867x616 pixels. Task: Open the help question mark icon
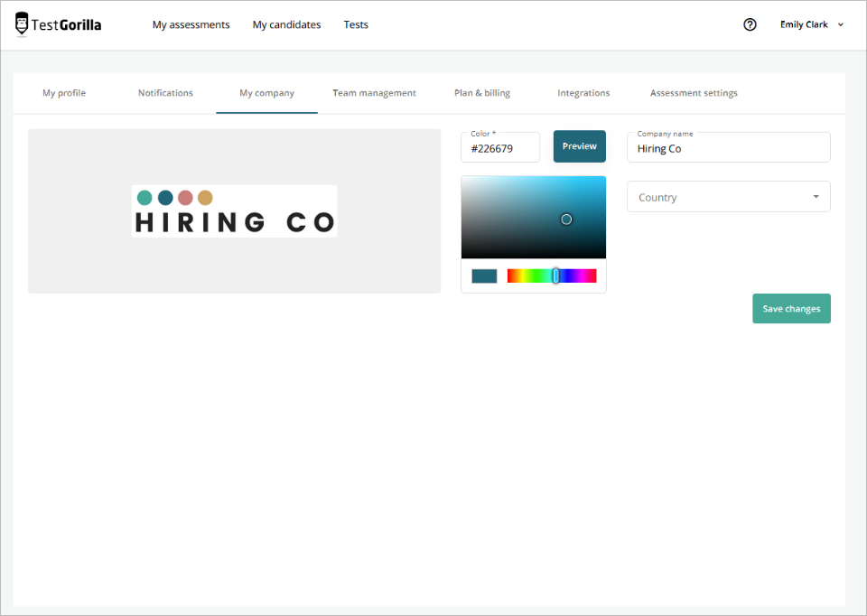(750, 24)
